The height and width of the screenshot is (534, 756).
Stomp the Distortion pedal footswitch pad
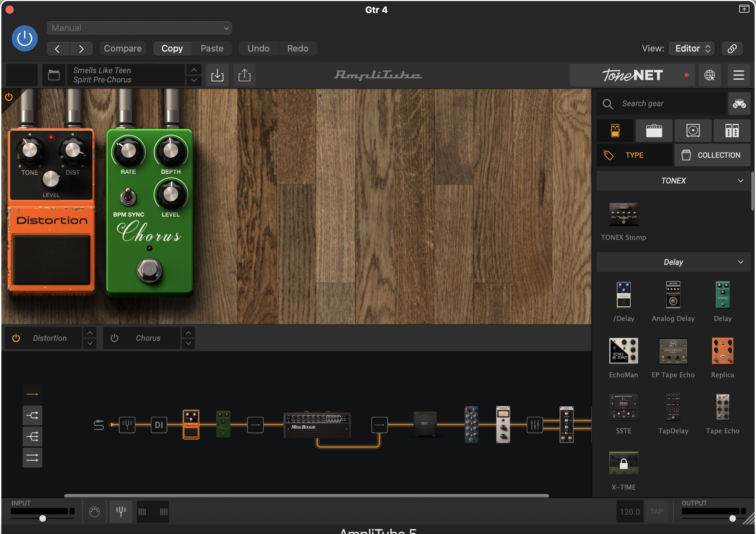(52, 260)
